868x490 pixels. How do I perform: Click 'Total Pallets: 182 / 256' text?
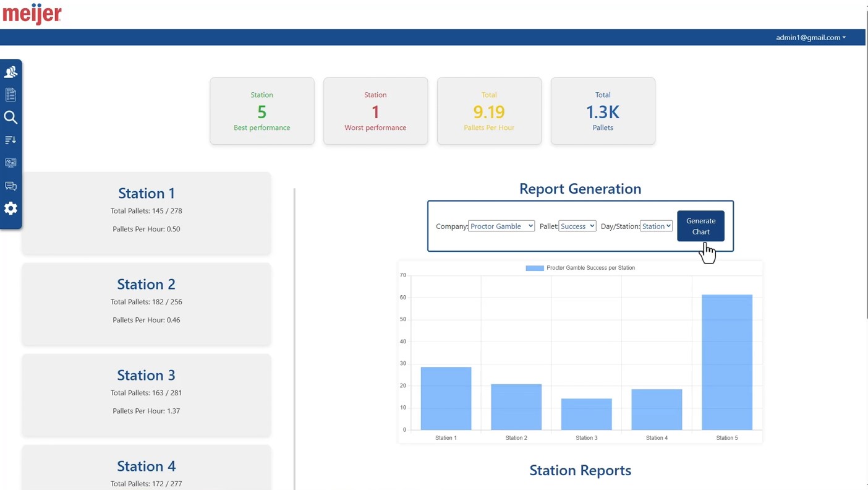147,302
